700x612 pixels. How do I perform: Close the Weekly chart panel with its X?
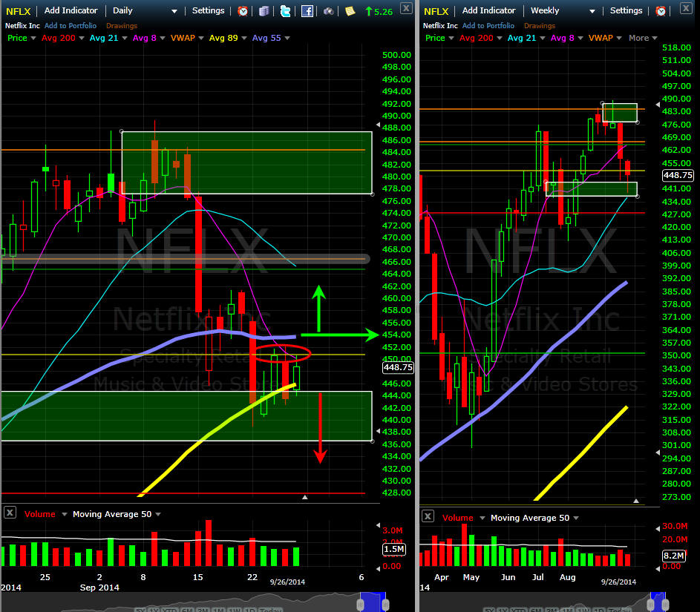pyautogui.click(x=686, y=8)
